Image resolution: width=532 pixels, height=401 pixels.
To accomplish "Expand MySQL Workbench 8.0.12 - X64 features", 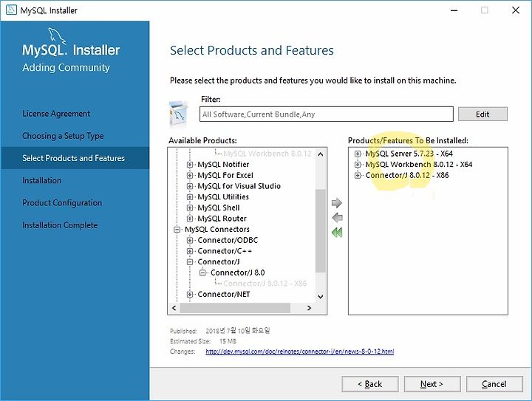I will [358, 165].
